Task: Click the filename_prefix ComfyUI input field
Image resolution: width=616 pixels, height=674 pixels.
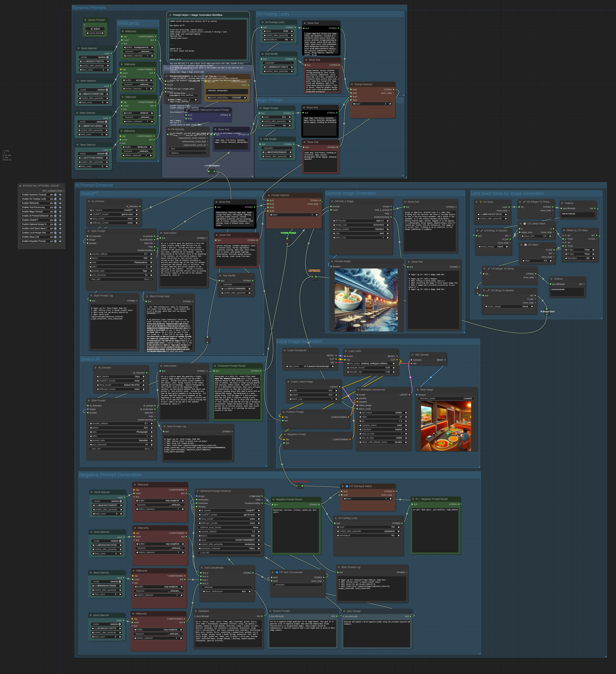Action: [446, 399]
